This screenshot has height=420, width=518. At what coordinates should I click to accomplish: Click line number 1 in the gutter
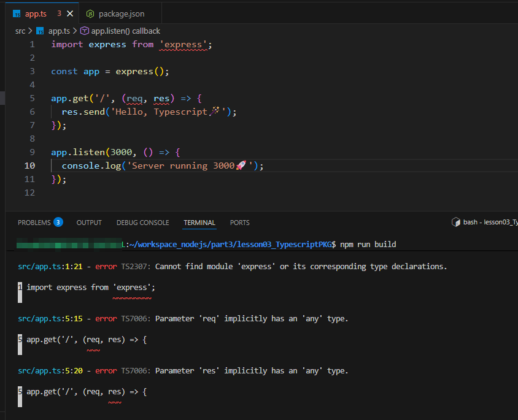click(32, 45)
